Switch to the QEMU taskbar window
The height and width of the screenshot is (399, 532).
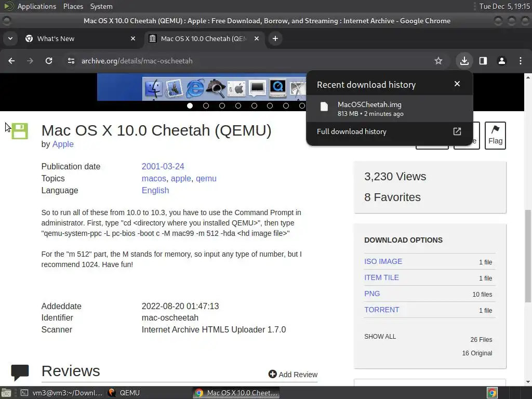pos(124,393)
